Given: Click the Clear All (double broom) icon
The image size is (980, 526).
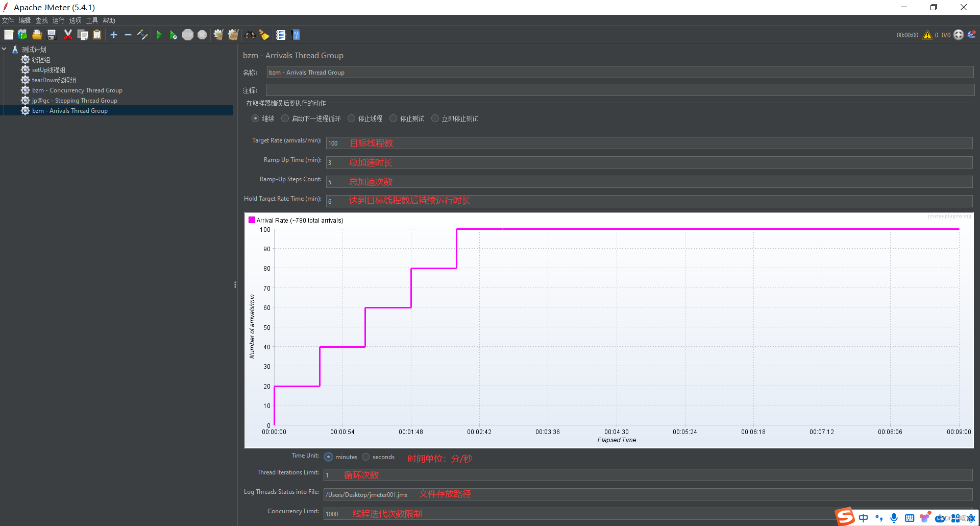Looking at the screenshot, I should click(233, 35).
